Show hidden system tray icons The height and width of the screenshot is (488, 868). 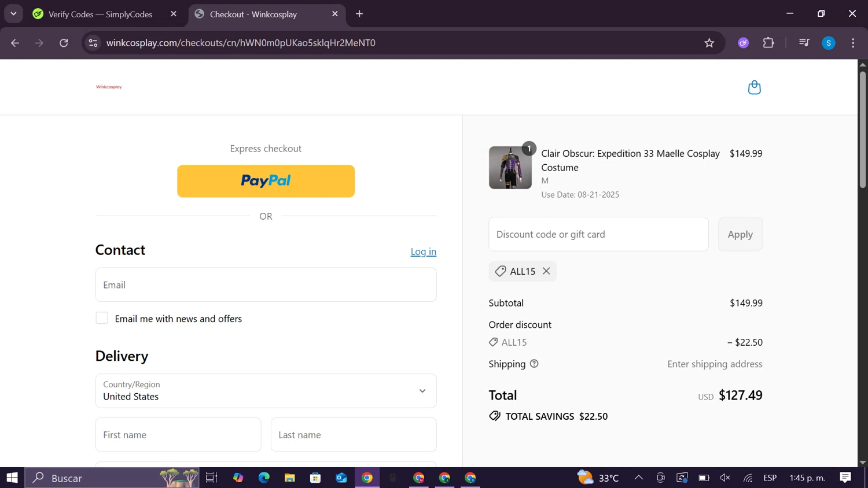(639, 478)
